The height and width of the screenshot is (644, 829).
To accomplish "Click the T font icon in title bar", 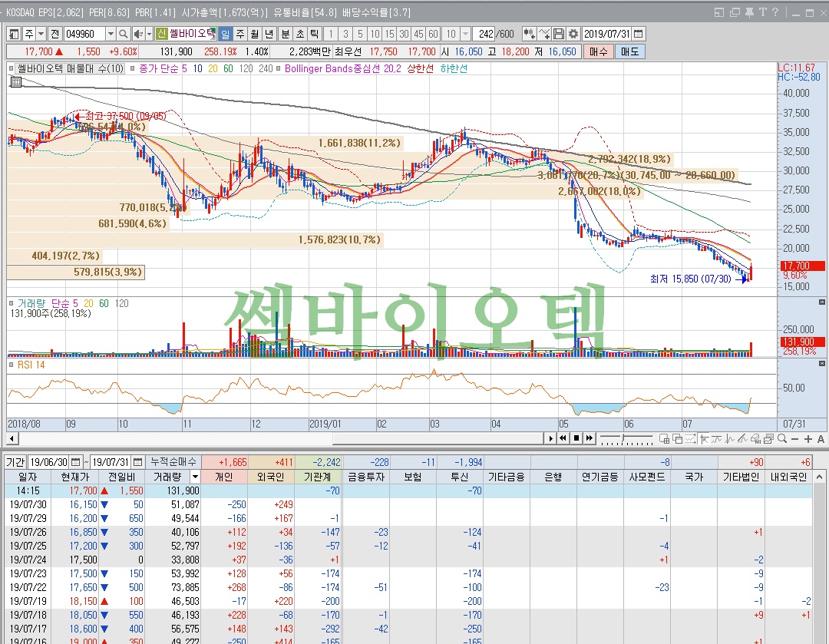I will (762, 12).
